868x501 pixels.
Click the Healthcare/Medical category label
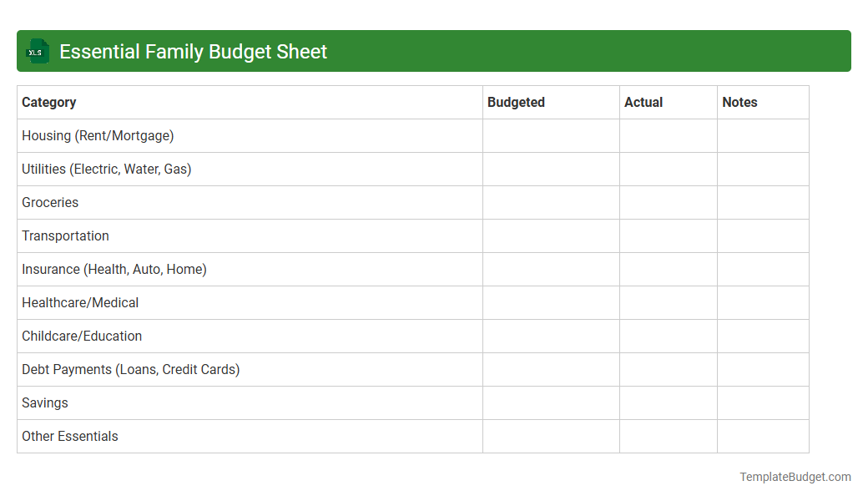[x=80, y=302]
